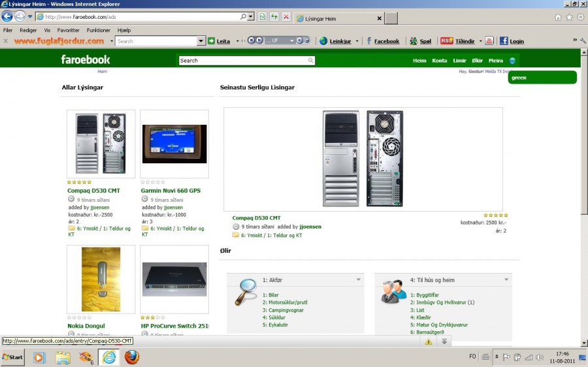The height and width of the screenshot is (367, 588).
Task: Play the toolbar radio player
Action: 259,40
